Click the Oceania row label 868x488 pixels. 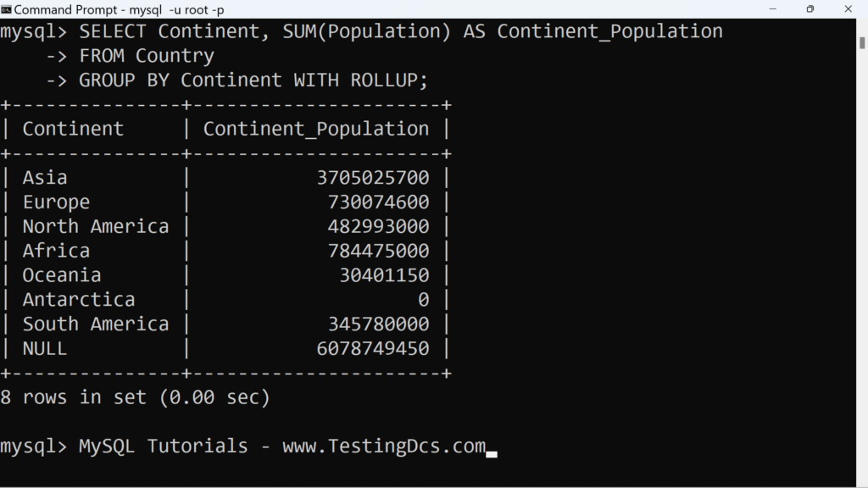(61, 275)
